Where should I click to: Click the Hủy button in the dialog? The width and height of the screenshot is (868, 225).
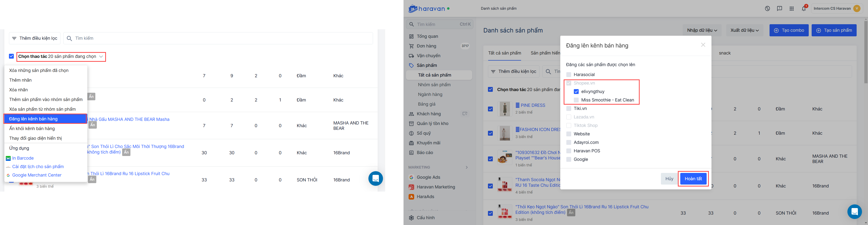click(x=669, y=179)
